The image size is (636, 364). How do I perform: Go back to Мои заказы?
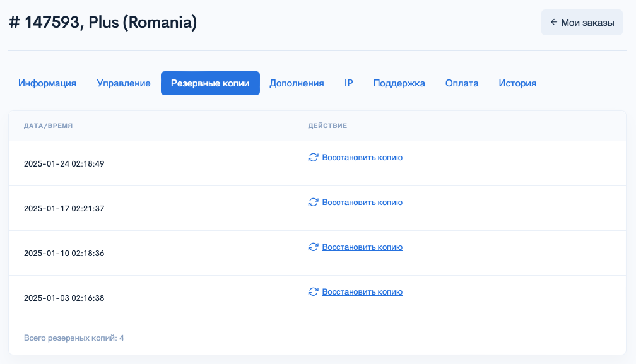(x=582, y=23)
